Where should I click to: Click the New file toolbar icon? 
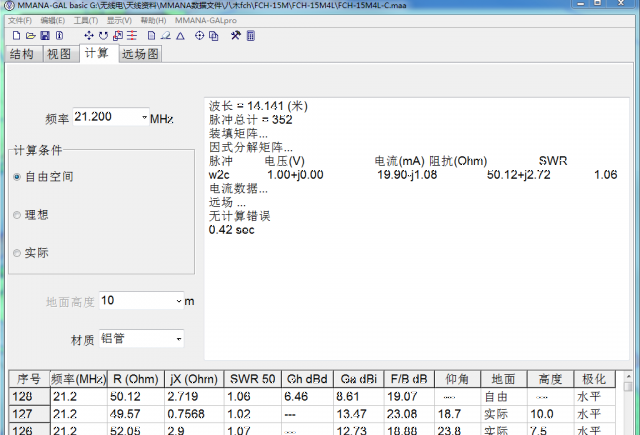16,36
